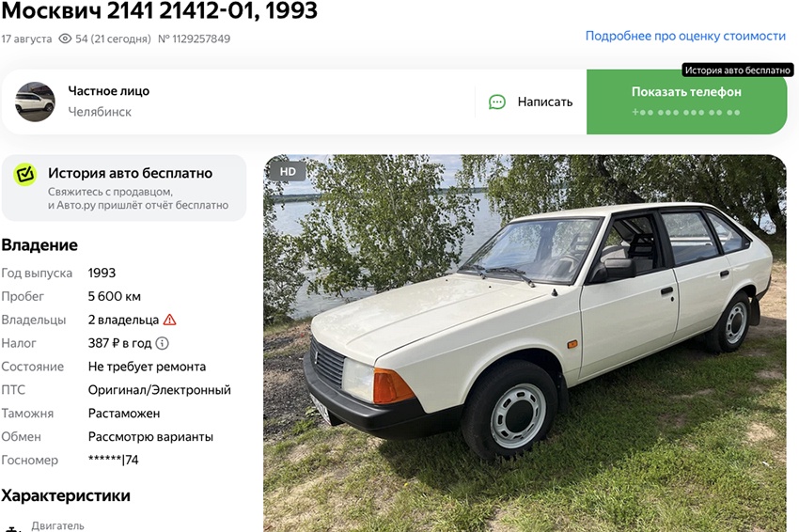Click the eye views counter icon

65,39
